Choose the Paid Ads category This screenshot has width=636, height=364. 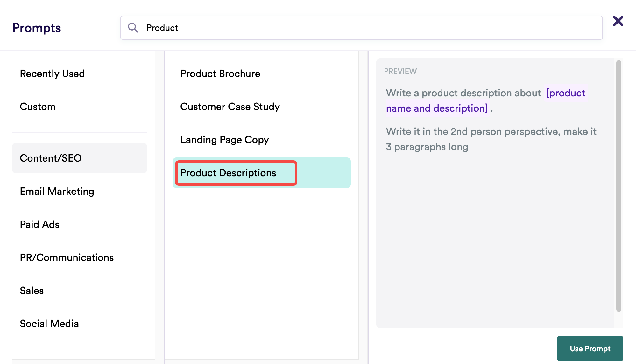click(x=39, y=224)
